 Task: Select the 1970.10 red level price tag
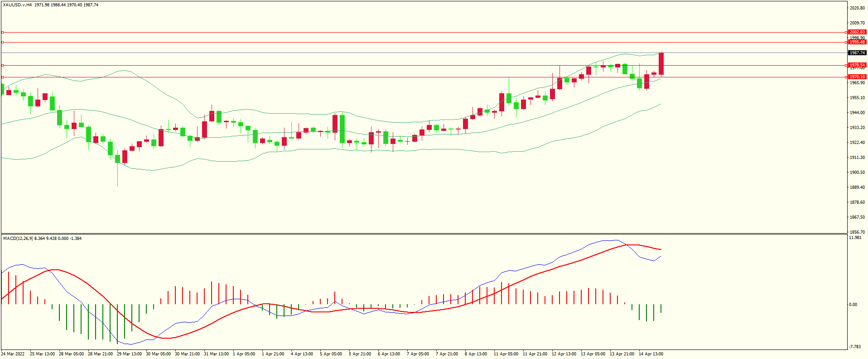point(857,77)
